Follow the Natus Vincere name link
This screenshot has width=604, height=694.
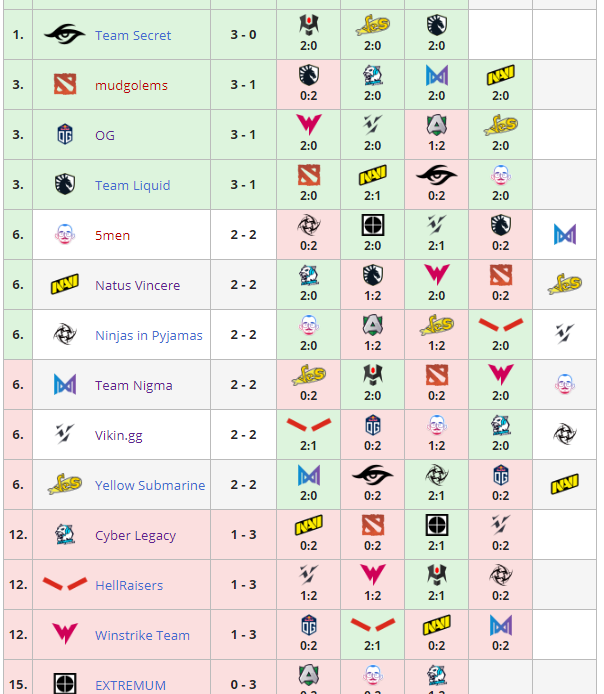[137, 285]
